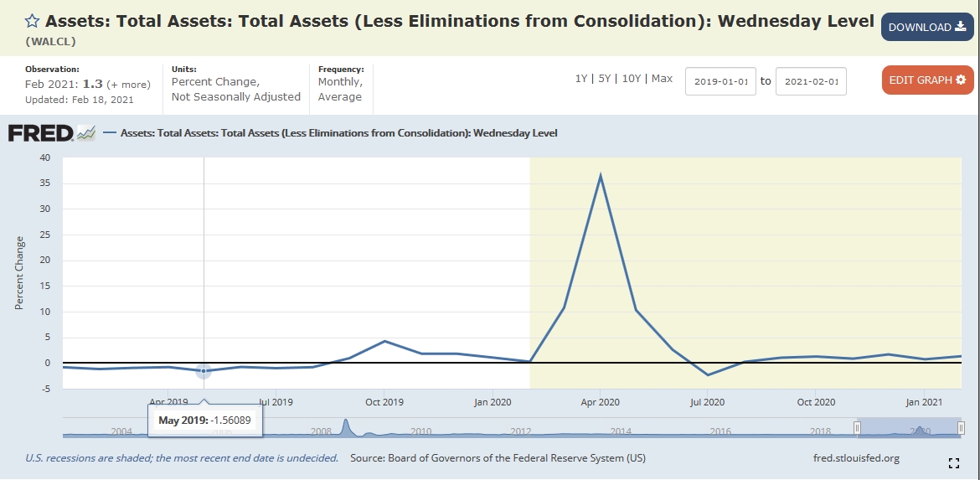Choose the 10Y time range
This screenshot has width=980, height=480.
click(631, 79)
